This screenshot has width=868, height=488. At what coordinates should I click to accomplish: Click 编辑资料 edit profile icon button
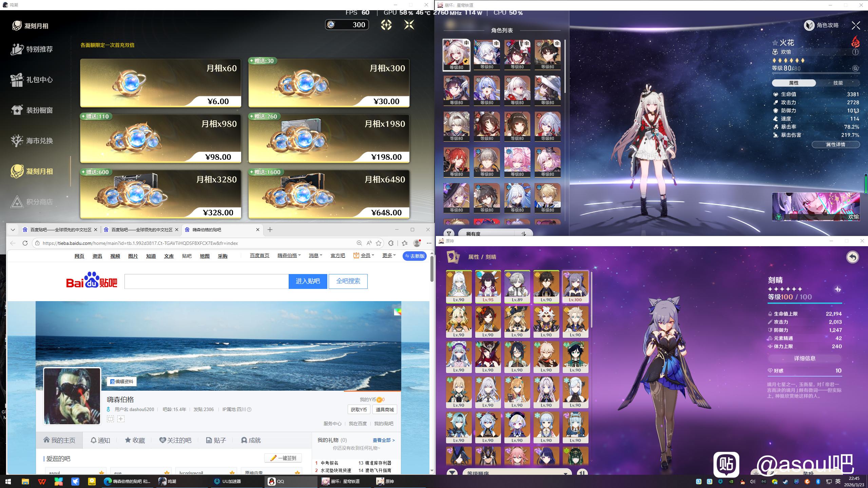coord(122,382)
